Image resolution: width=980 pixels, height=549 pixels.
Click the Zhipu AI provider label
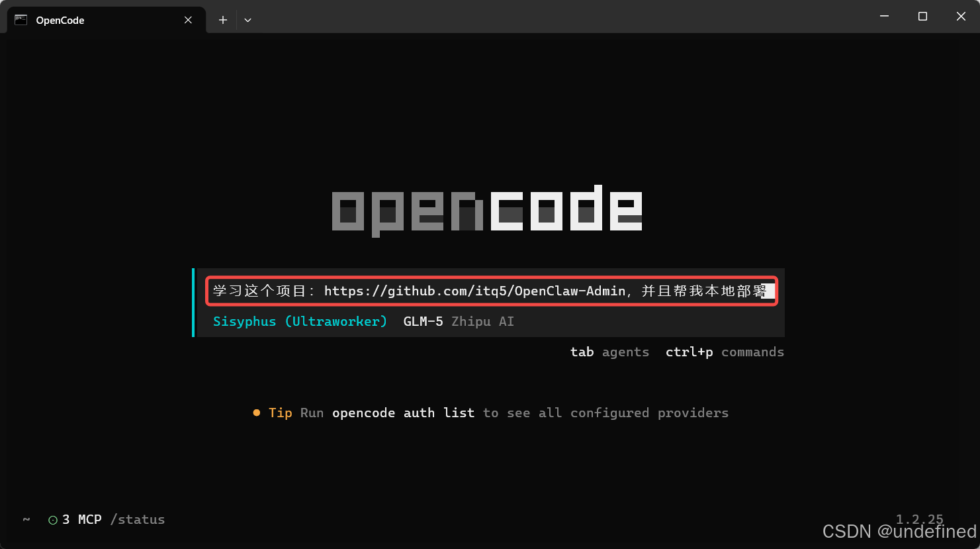coord(482,321)
